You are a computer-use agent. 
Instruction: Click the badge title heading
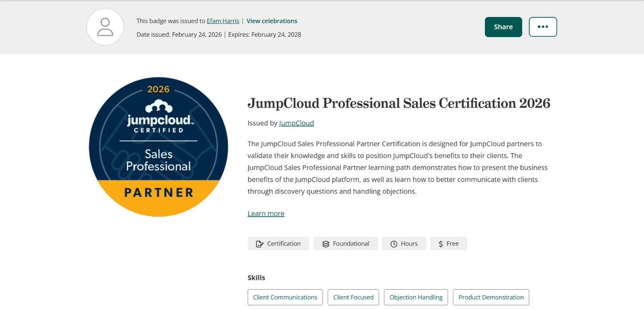(399, 103)
